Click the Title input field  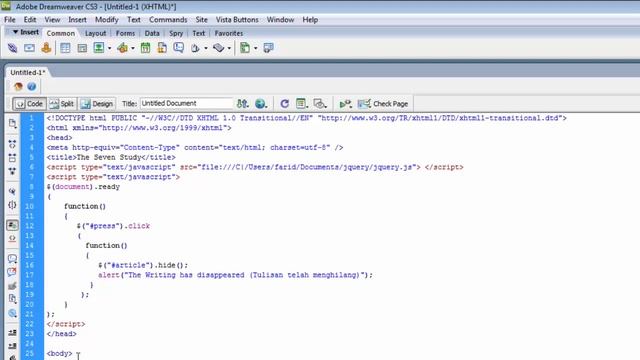pyautogui.click(x=187, y=104)
